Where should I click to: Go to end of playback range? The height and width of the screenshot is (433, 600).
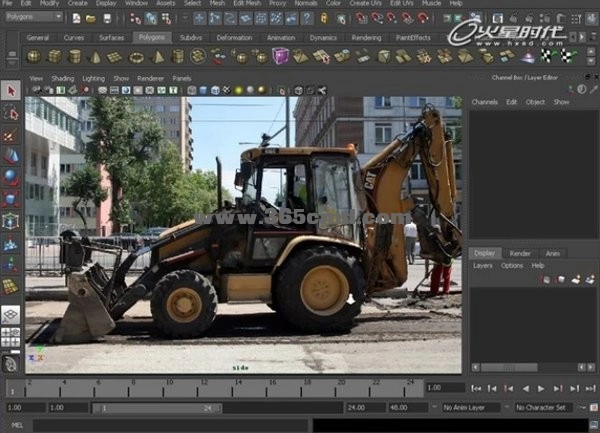(589, 388)
